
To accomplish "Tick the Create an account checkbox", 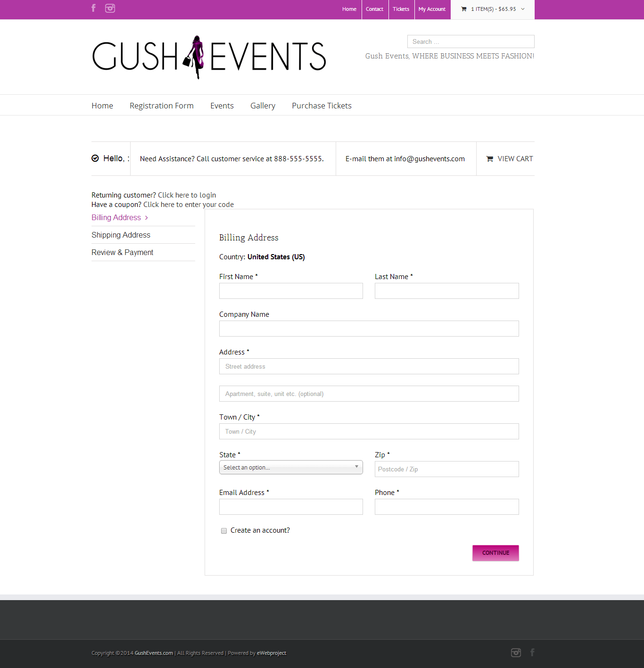I will (x=224, y=531).
